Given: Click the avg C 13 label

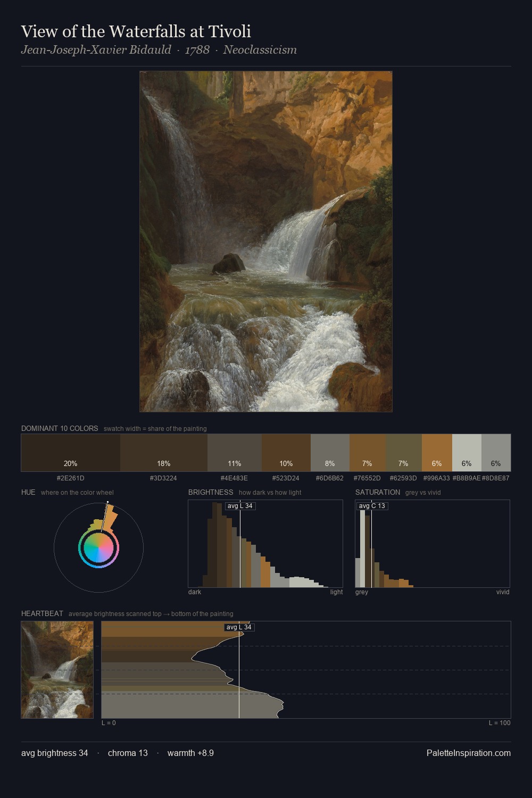Looking at the screenshot, I should click(x=372, y=506).
